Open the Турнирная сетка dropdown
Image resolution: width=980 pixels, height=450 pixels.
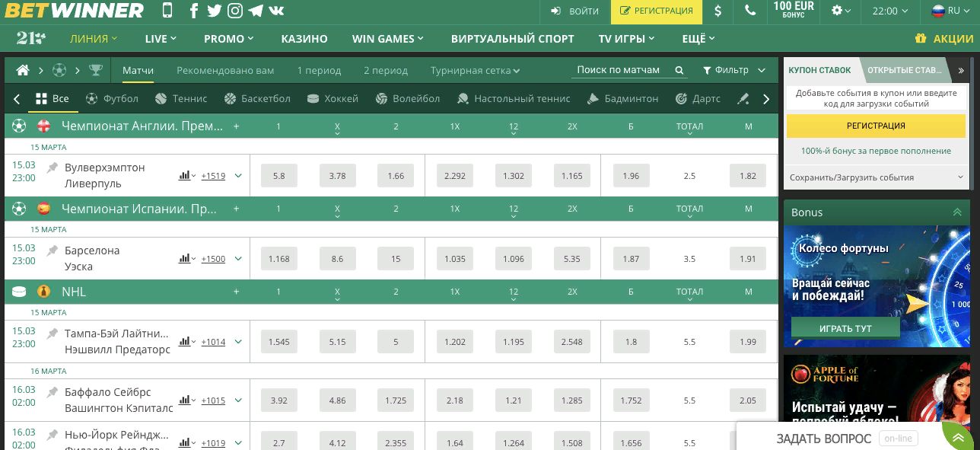coord(475,70)
